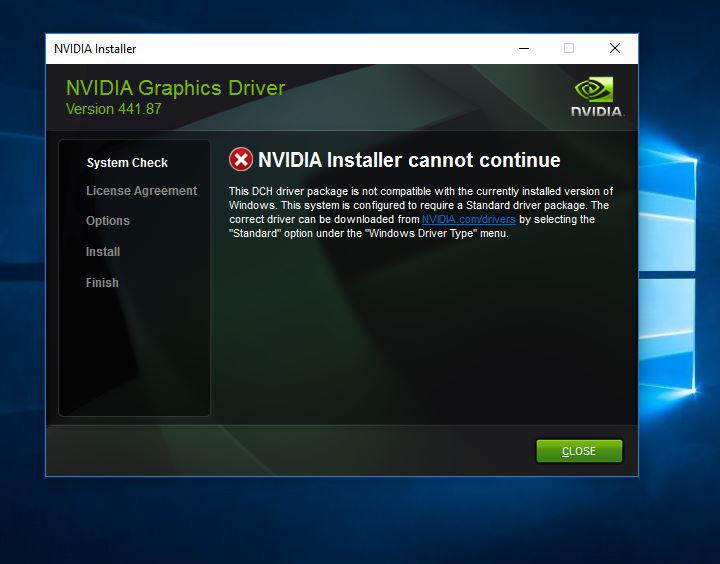Go to the Options step

[x=108, y=221]
